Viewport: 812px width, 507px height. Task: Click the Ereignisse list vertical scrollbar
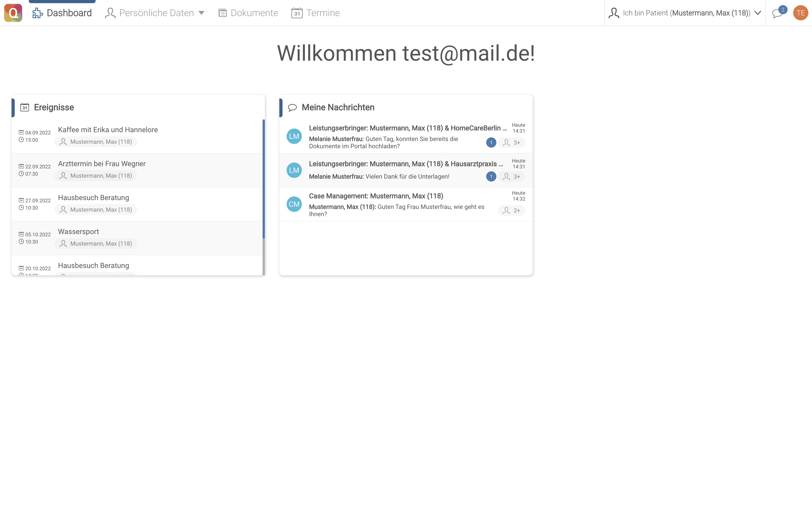pos(263,179)
